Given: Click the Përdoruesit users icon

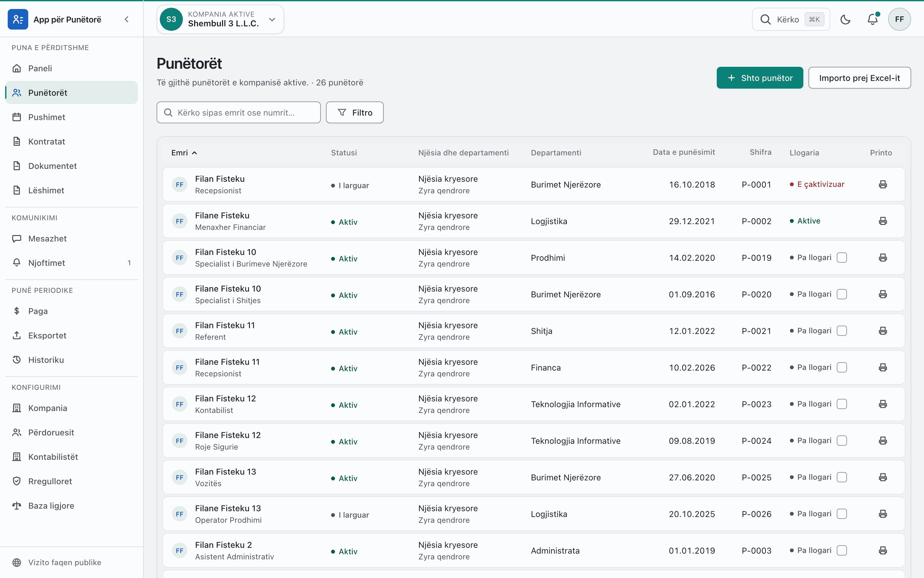Looking at the screenshot, I should point(17,432).
